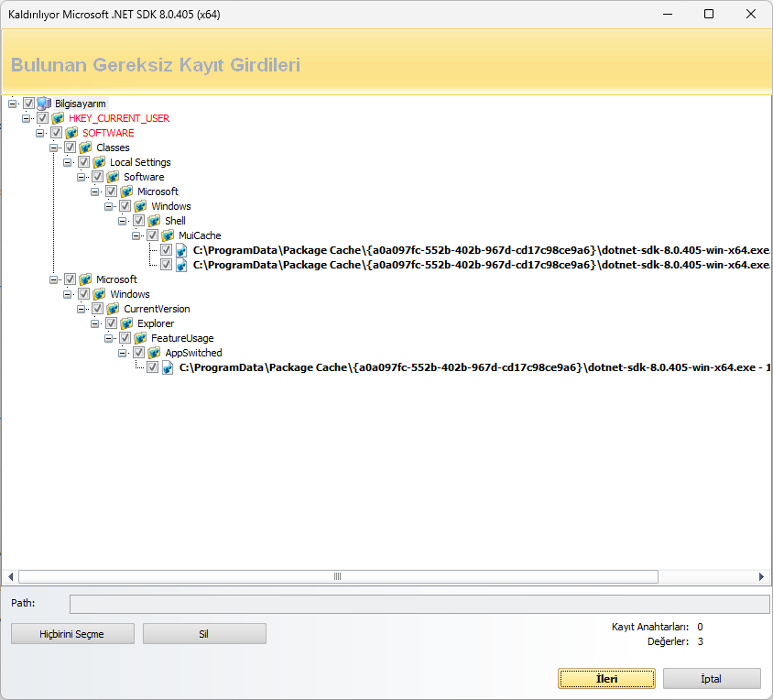Select the dotnet-sdk path under AppSwitched
This screenshot has width=773, height=700.
(474, 367)
